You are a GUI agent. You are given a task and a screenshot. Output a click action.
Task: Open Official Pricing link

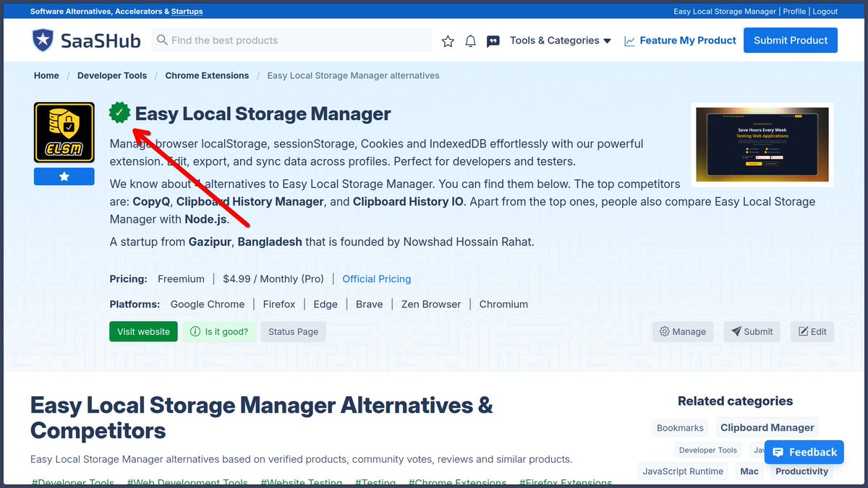point(376,279)
